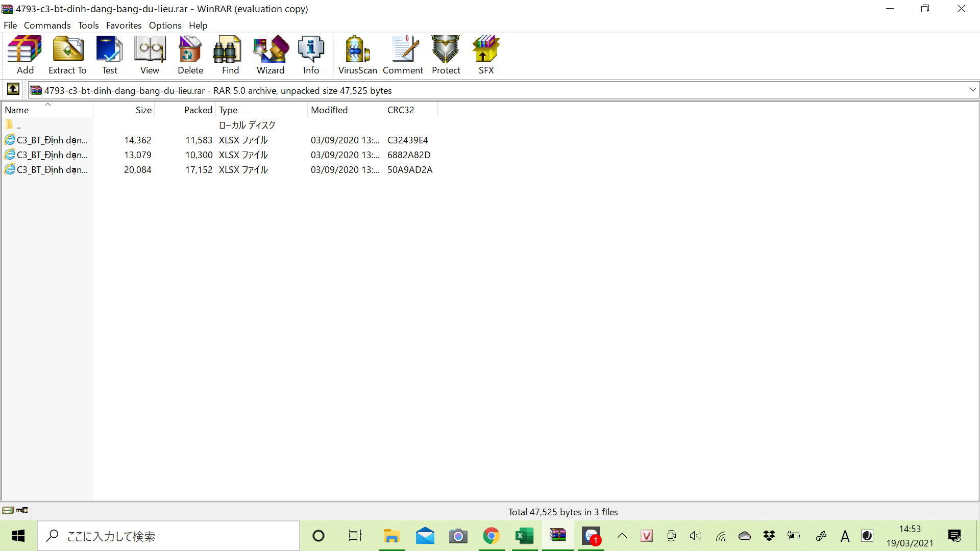This screenshot has height=551, width=980.
Task: Open the Options menu
Action: click(165, 25)
